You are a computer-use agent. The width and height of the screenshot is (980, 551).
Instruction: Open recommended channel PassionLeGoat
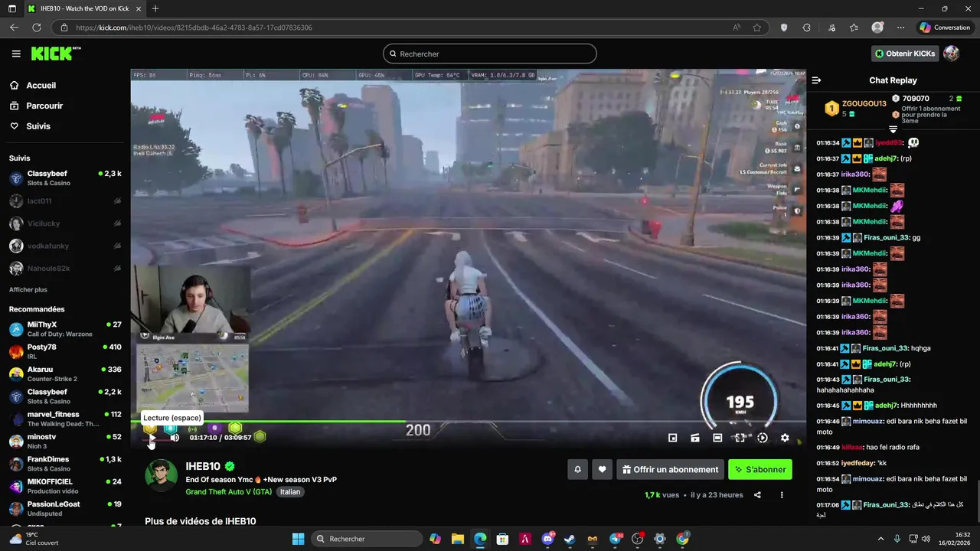click(x=65, y=508)
